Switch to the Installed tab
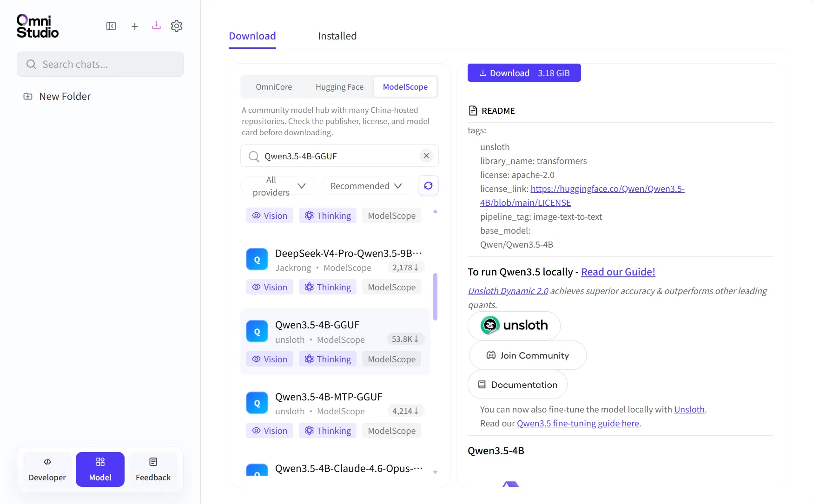 coord(337,36)
